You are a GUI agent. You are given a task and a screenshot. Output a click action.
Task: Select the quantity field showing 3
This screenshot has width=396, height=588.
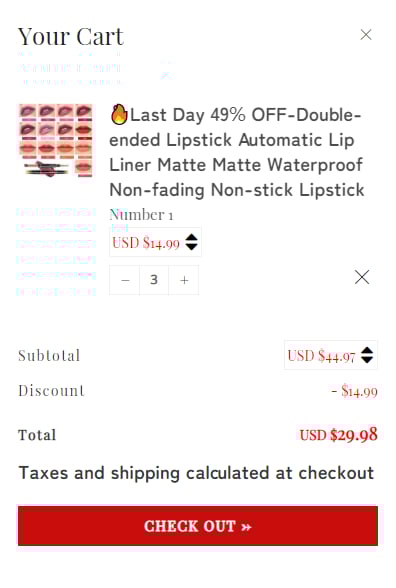[x=154, y=280]
